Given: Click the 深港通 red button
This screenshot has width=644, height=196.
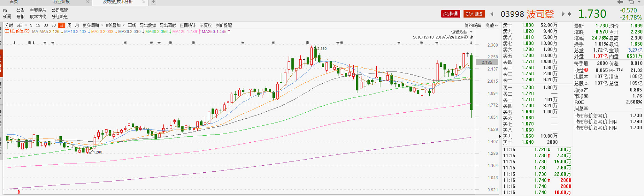Looking at the screenshot, I should coord(450,14).
